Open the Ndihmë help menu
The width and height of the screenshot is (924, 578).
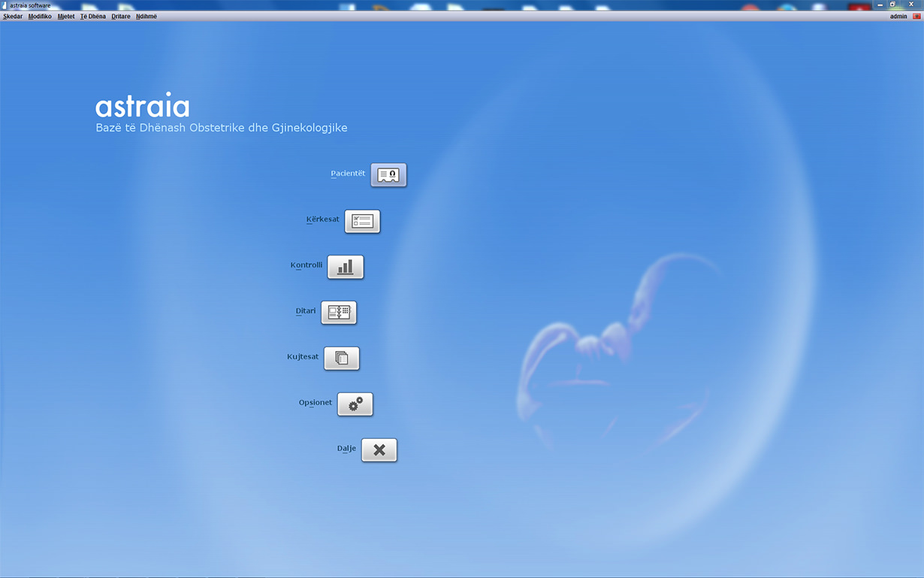146,17
